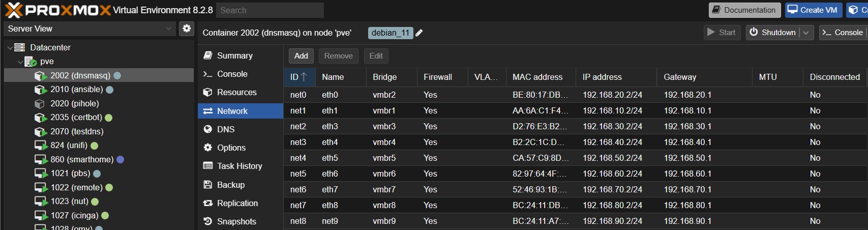Open the Shutdown options dropdown arrow
Image resolution: width=868 pixels, height=230 pixels.
pos(806,33)
